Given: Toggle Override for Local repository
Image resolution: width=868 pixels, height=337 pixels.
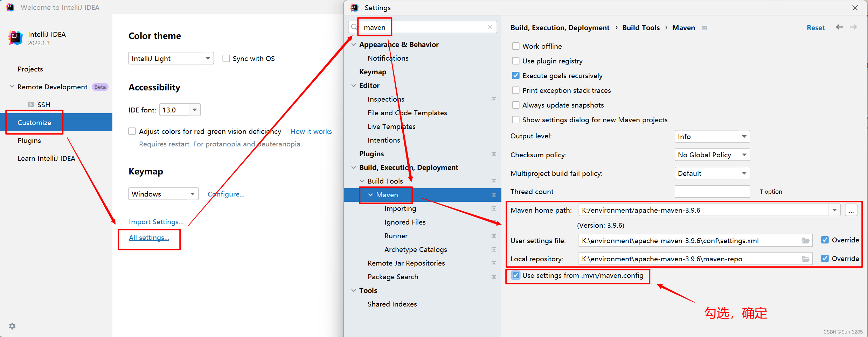Looking at the screenshot, I should 825,259.
